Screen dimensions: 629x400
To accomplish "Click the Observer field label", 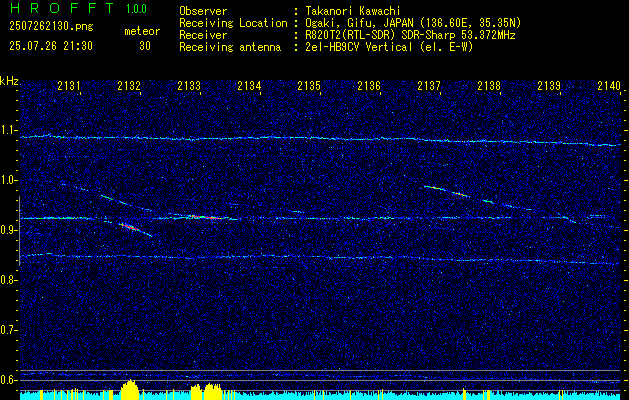I will tap(203, 11).
